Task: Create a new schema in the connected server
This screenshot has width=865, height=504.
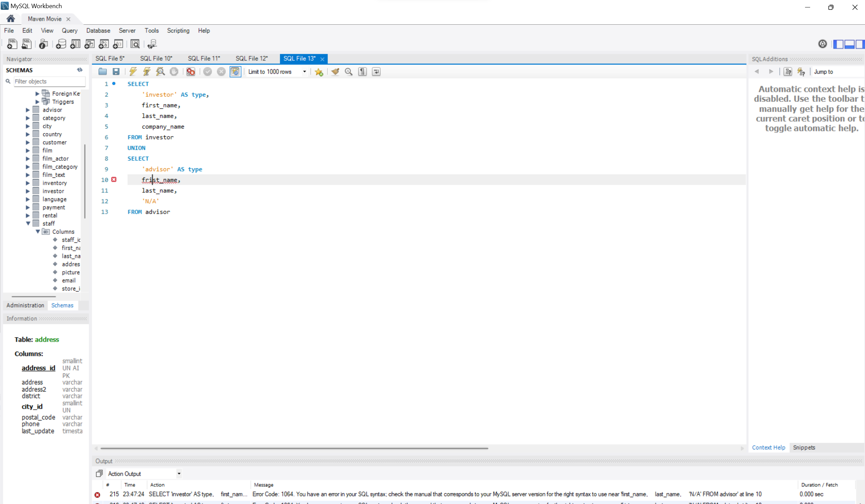Action: [x=61, y=44]
